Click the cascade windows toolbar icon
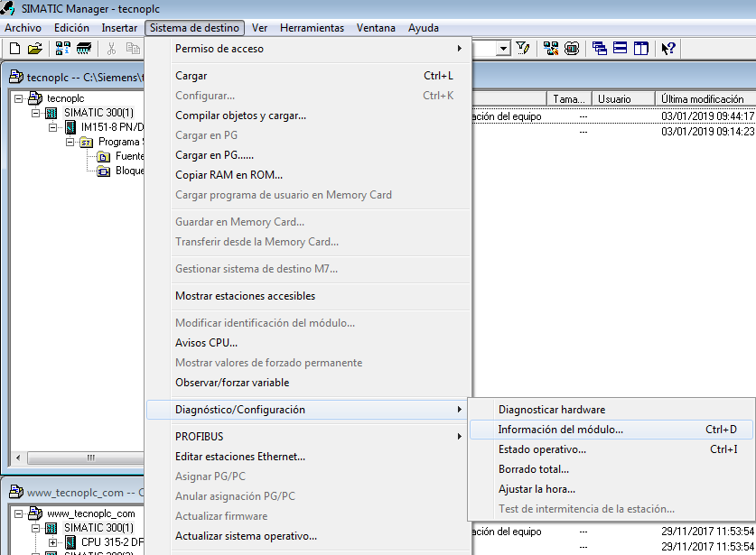 (x=600, y=48)
